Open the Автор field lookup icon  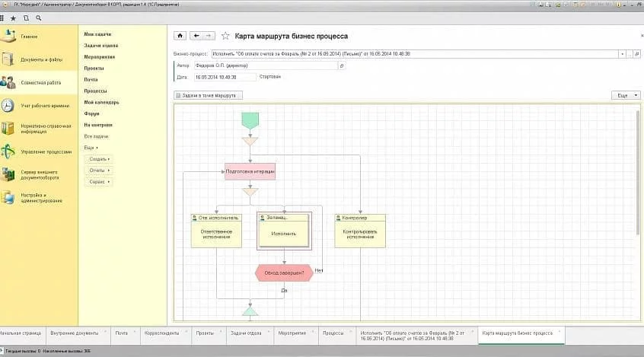coord(341,65)
